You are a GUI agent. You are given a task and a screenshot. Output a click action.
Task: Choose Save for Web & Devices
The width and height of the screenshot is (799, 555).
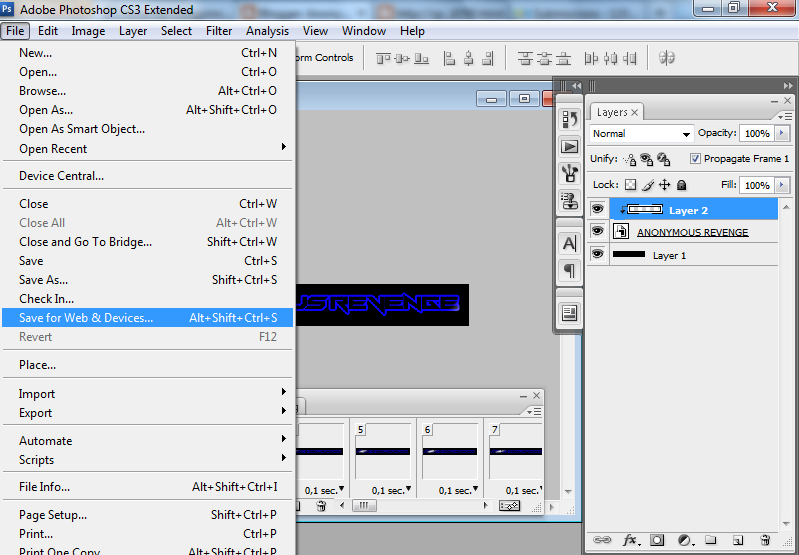pyautogui.click(x=148, y=318)
